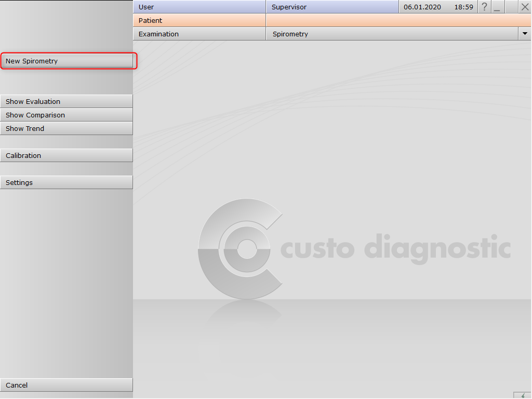This screenshot has height=399, width=532.
Task: Click the date 06.01.2020
Action: pyautogui.click(x=422, y=7)
